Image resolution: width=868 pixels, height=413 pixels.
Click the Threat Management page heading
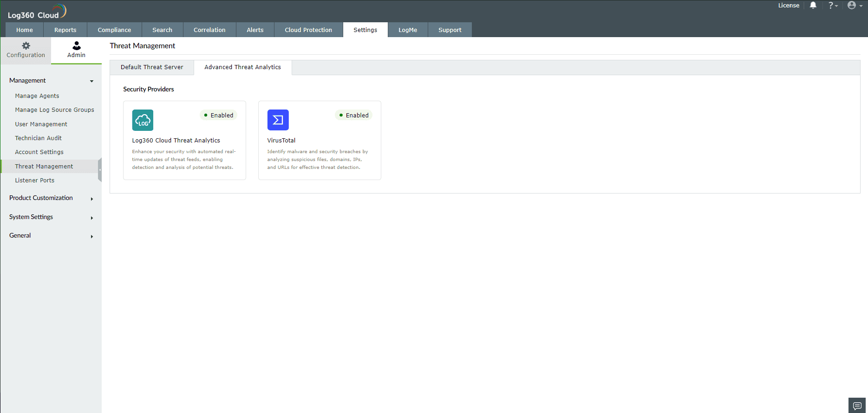143,46
